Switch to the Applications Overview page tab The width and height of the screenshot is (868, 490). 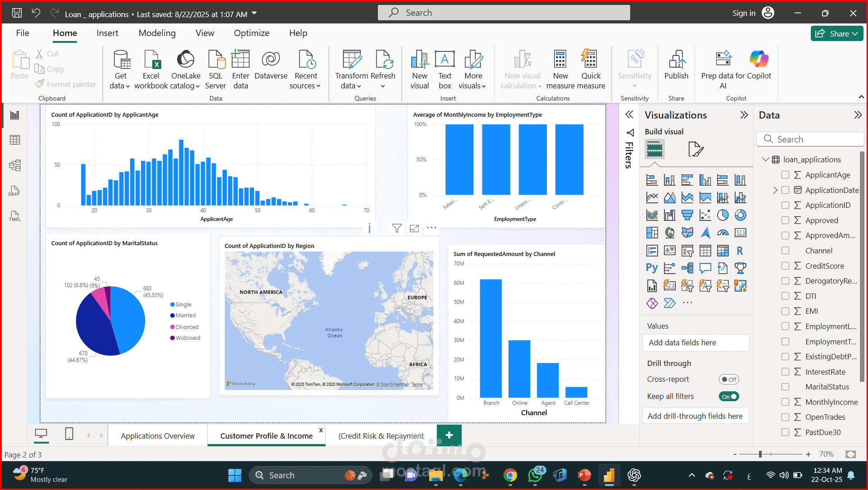[x=158, y=436]
